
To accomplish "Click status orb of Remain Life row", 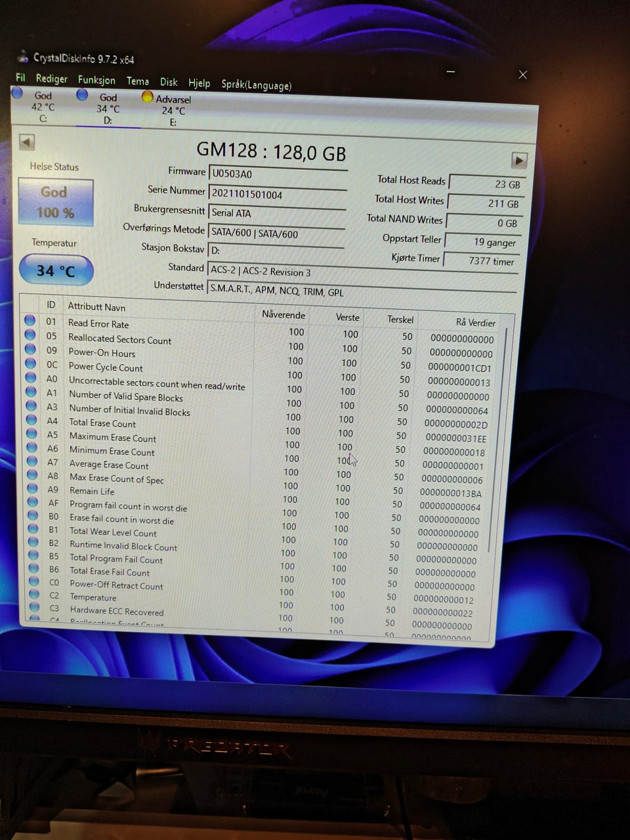I will coord(32,488).
